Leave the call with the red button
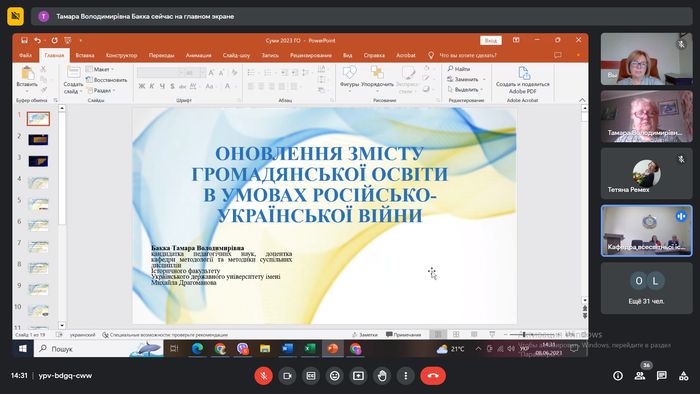Image resolution: width=700 pixels, height=394 pixels. click(x=433, y=376)
